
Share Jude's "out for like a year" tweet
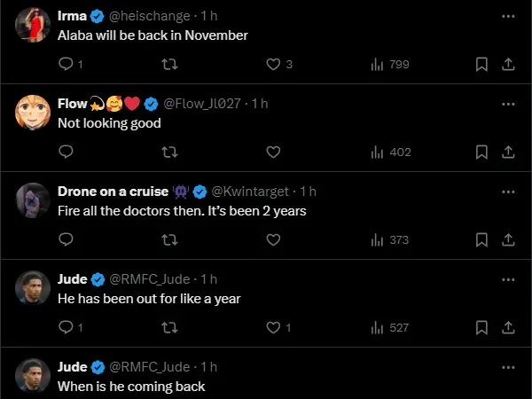[x=508, y=327]
